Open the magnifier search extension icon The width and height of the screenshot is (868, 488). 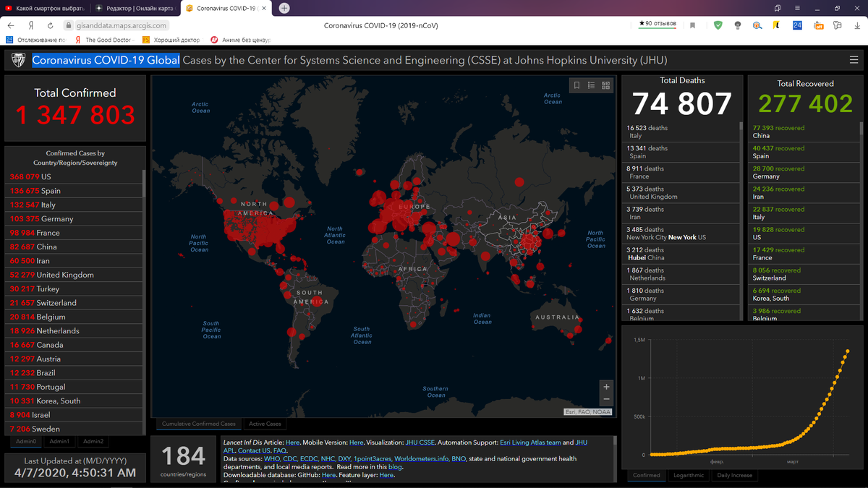[757, 25]
